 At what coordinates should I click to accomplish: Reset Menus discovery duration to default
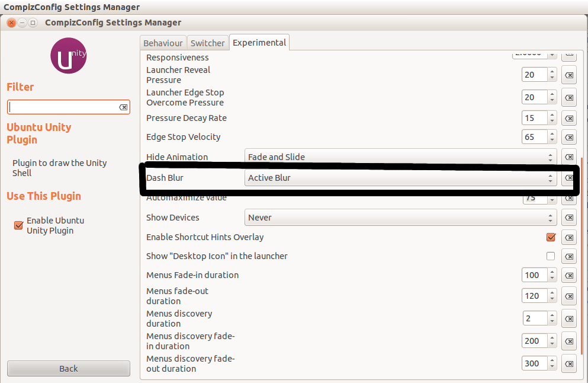(569, 319)
